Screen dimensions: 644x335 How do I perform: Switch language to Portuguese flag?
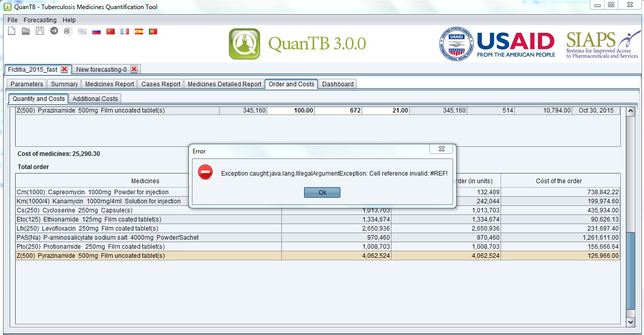pyautogui.click(x=153, y=31)
